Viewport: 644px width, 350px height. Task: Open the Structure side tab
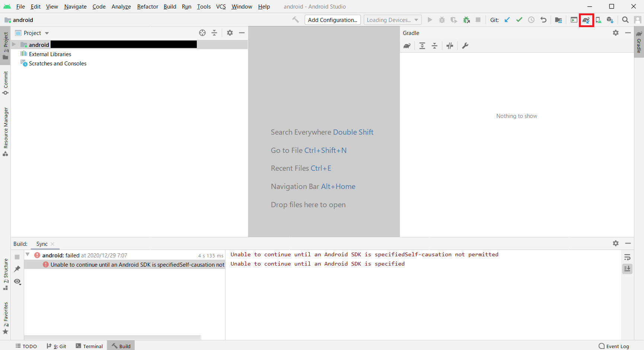click(6, 274)
